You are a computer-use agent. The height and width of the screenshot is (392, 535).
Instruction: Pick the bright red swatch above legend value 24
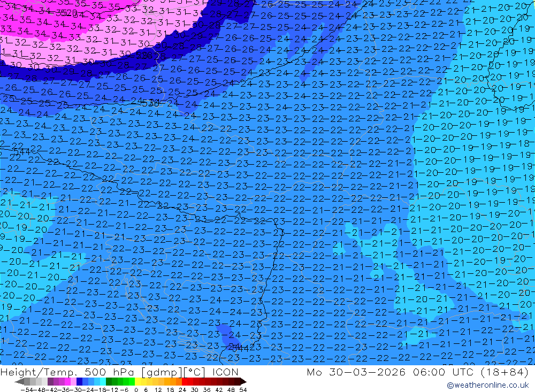pyautogui.click(x=185, y=382)
